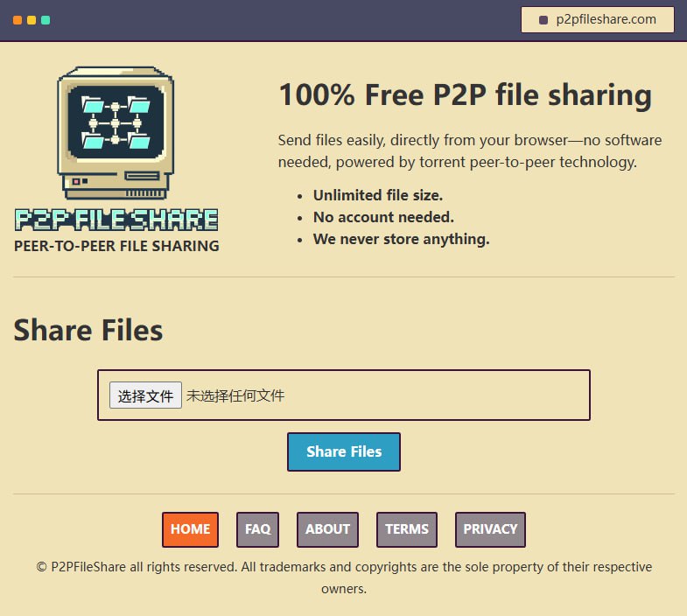This screenshot has height=616, width=687.
Task: Open the FAQ page
Action: 257,529
